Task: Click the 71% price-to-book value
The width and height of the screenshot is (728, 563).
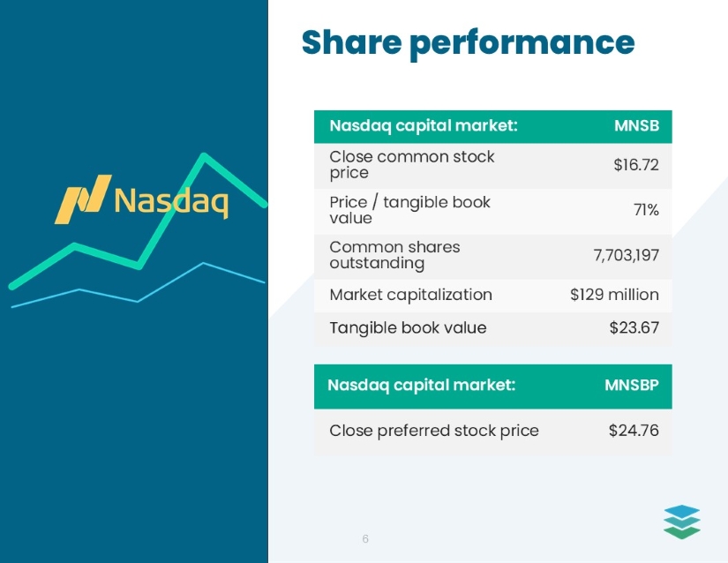Action: [x=646, y=210]
